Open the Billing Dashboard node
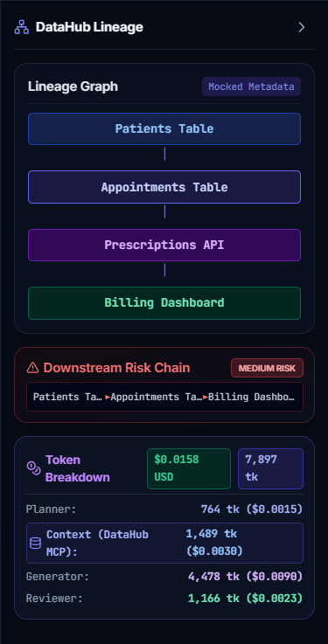The width and height of the screenshot is (328, 644). [164, 303]
